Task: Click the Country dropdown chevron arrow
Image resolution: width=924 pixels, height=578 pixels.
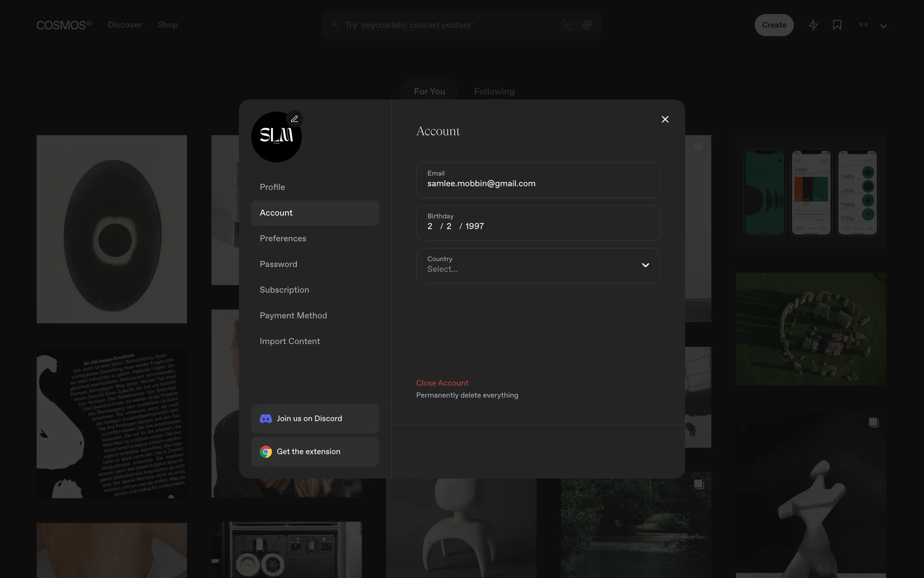Action: tap(645, 265)
